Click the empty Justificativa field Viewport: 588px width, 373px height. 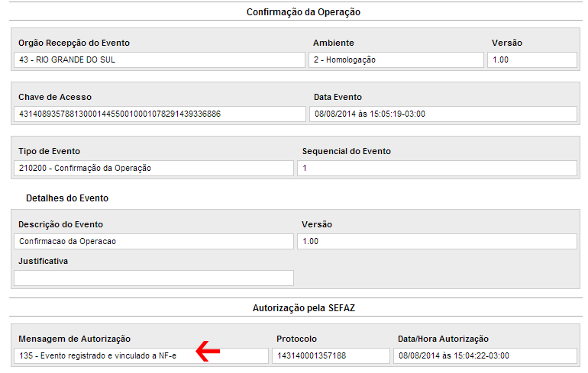[153, 278]
